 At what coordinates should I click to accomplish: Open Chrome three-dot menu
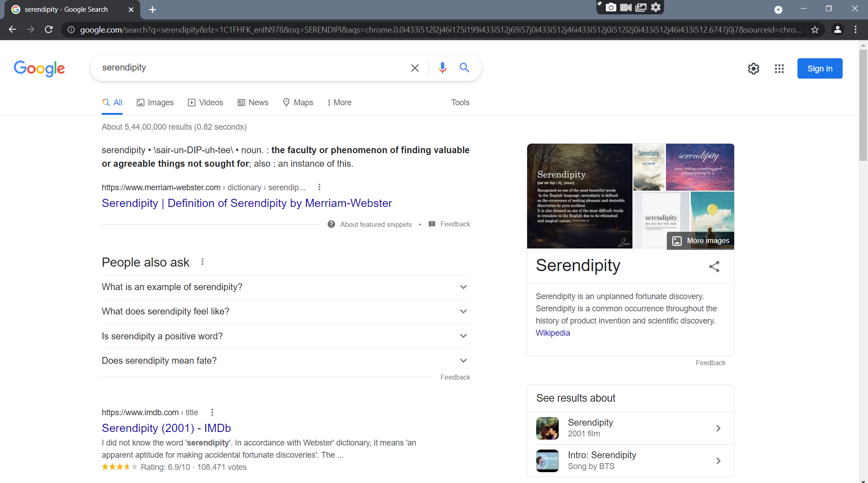pos(855,29)
